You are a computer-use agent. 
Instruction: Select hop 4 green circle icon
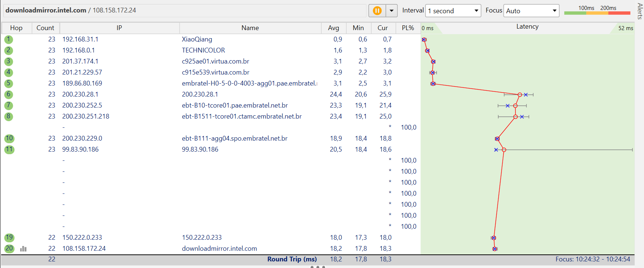click(x=8, y=72)
